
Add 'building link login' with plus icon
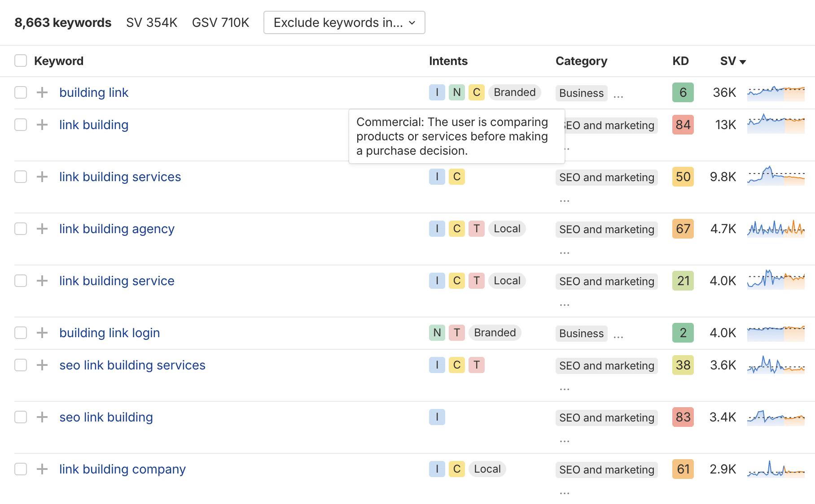42,333
